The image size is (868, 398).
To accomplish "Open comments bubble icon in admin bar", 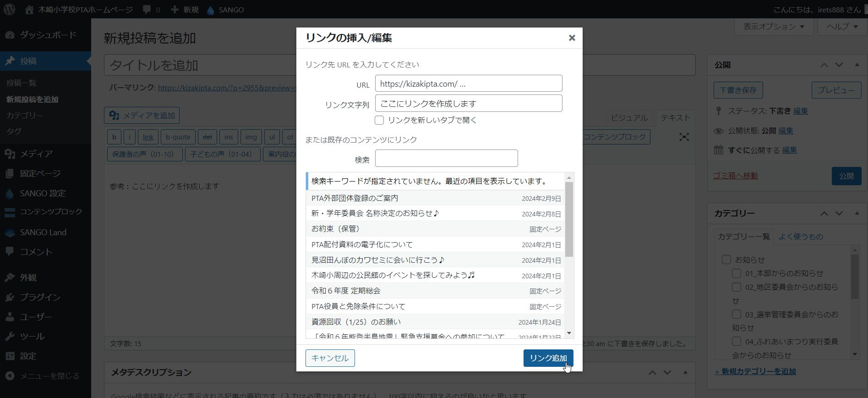I will 147,10.
